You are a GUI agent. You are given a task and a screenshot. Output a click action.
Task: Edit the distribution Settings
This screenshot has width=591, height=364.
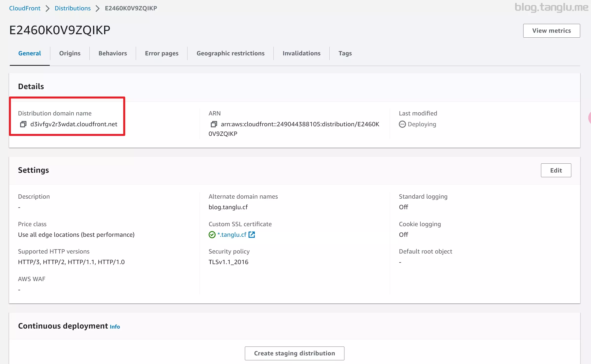556,170
